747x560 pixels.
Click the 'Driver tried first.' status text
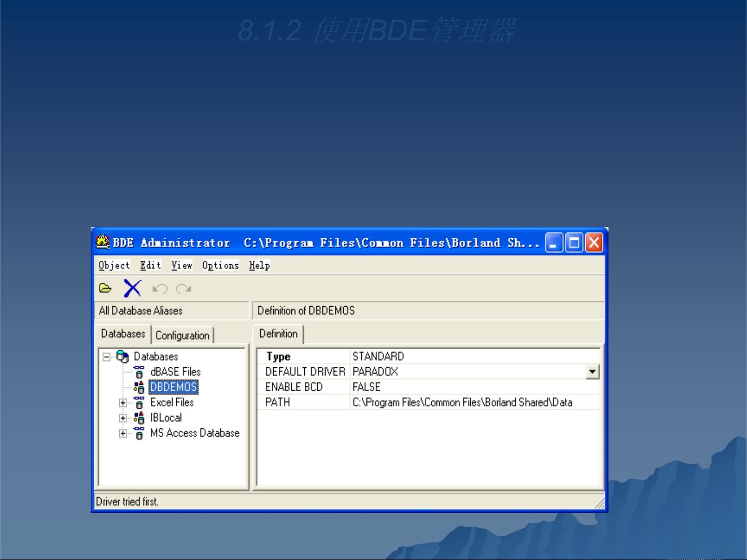(x=127, y=501)
